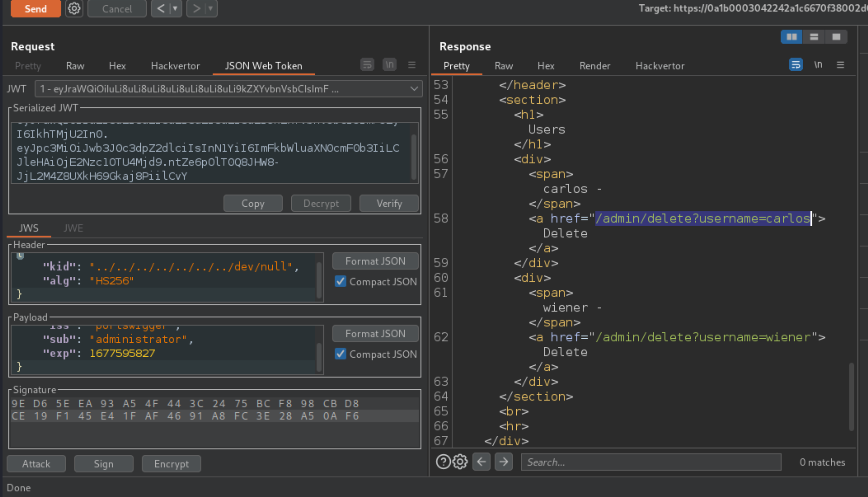Switch to the Request Pretty tab
This screenshot has height=497, width=868.
pos(28,66)
